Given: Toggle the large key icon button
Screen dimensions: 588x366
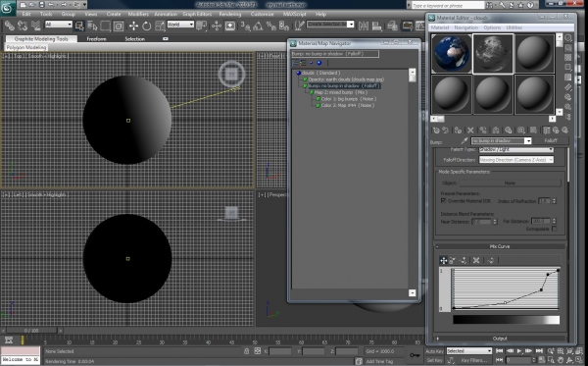Looking at the screenshot, I should [x=415, y=355].
